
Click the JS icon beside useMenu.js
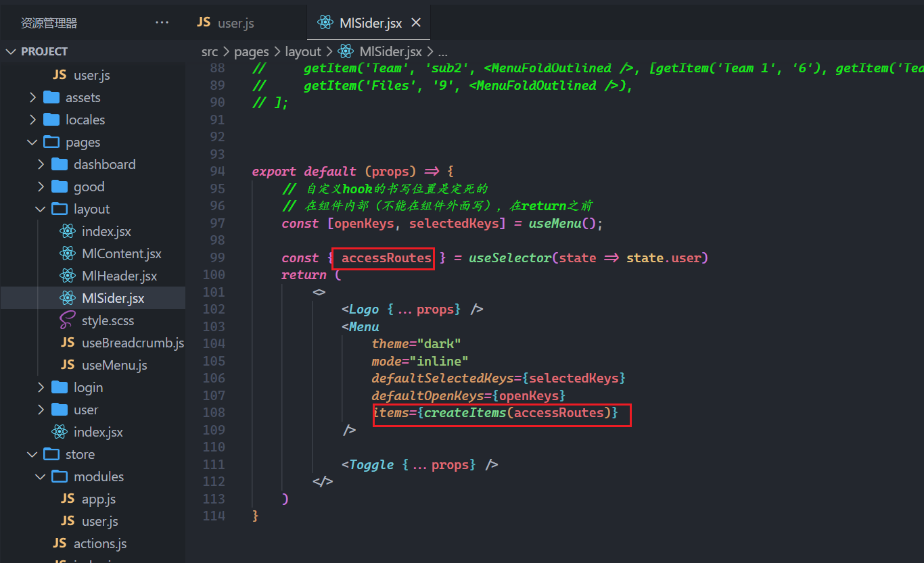click(68, 365)
